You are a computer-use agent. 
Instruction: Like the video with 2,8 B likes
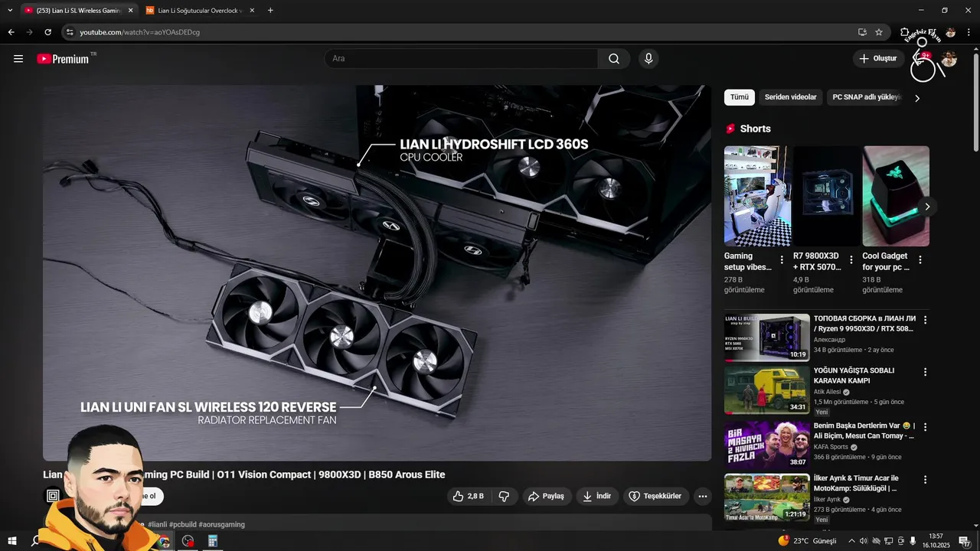(x=468, y=496)
